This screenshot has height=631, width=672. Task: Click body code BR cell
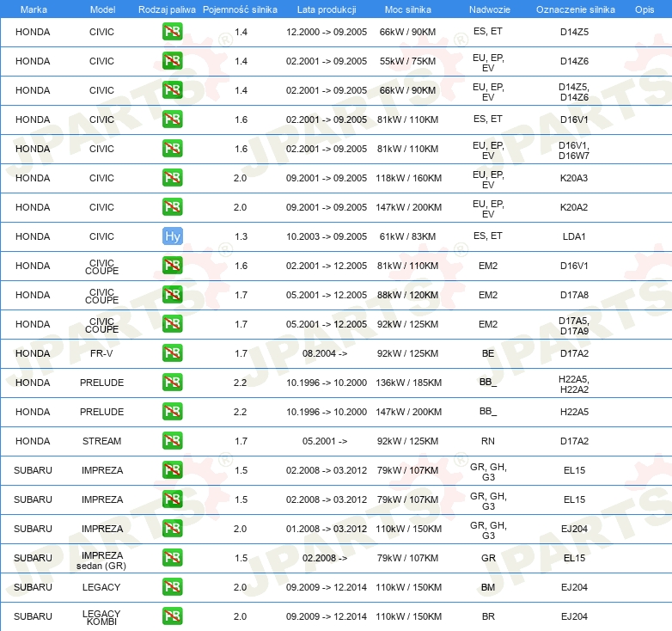click(488, 616)
